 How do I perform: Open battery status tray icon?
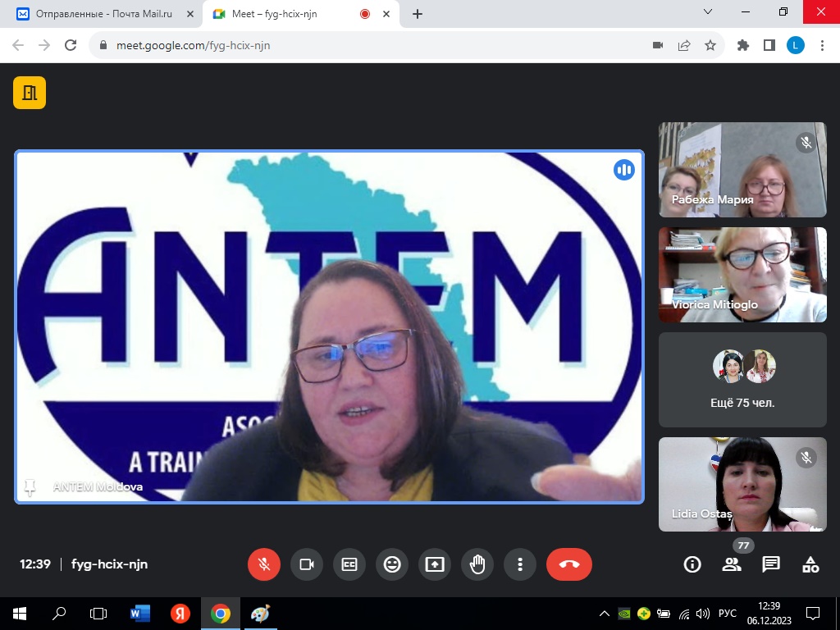click(x=663, y=614)
